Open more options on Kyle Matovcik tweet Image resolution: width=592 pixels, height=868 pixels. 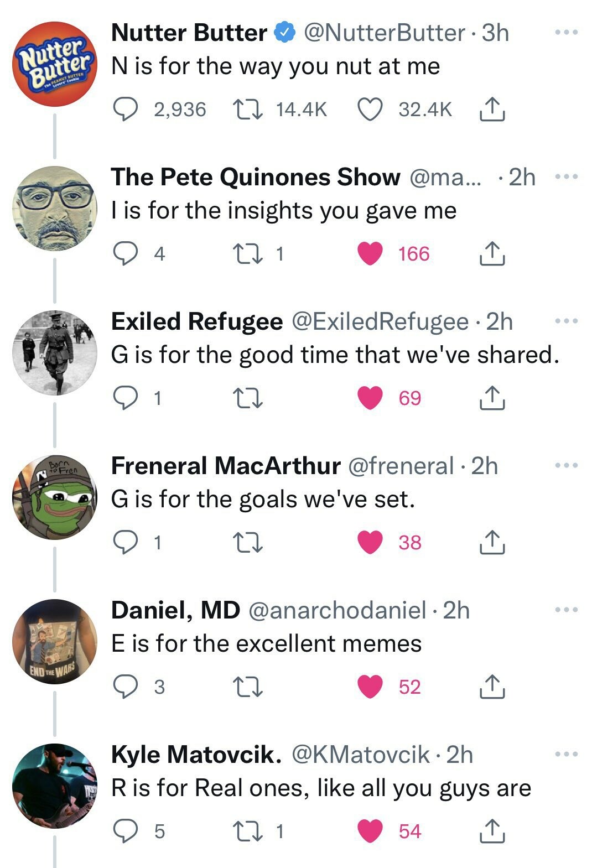pos(567,755)
